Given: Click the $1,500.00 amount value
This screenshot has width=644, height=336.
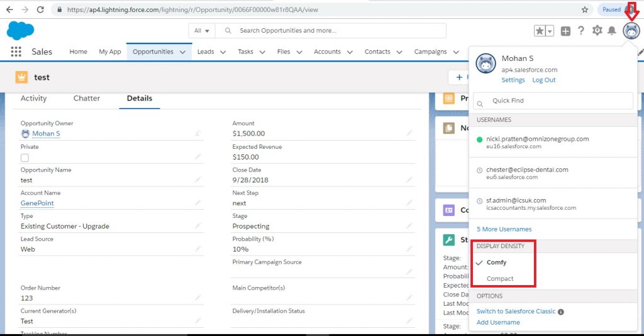Looking at the screenshot, I should point(248,134).
